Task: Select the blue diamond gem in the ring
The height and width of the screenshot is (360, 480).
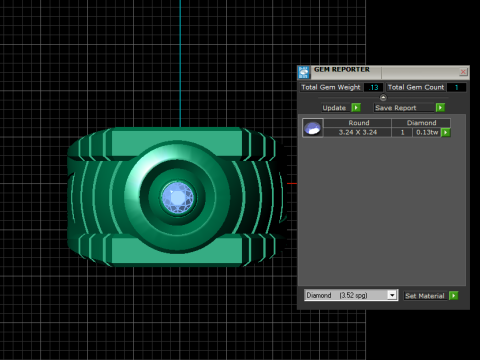Action: tap(177, 197)
